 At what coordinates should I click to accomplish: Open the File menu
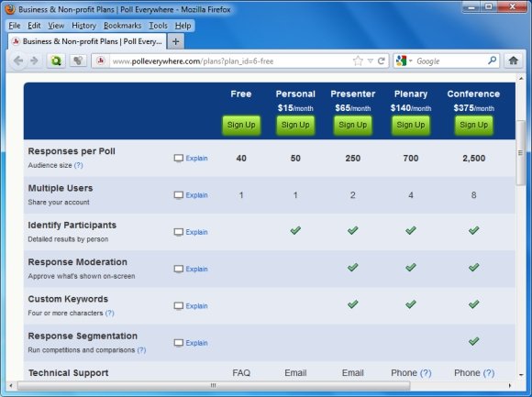(x=15, y=26)
